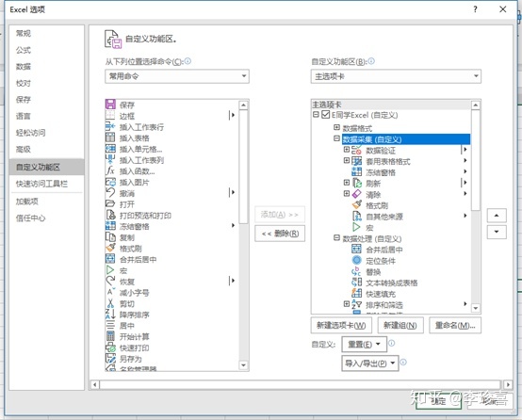The height and width of the screenshot is (420, 522).
Task: Click the 插入图片 picture icon
Action: coord(110,182)
